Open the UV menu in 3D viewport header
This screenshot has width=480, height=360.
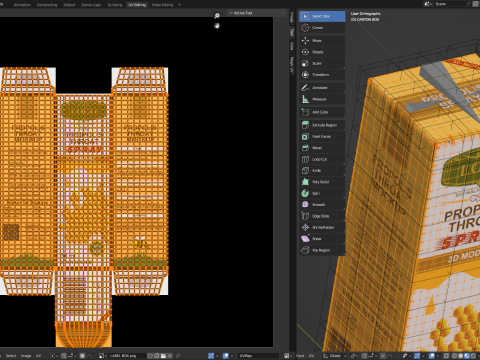311,356
